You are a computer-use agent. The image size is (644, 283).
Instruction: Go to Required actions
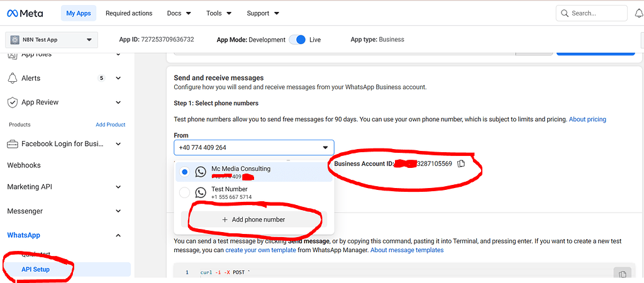coord(129,13)
